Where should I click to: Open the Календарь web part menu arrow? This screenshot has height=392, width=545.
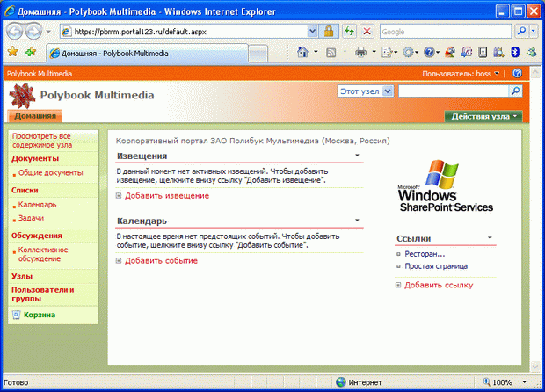pos(357,221)
